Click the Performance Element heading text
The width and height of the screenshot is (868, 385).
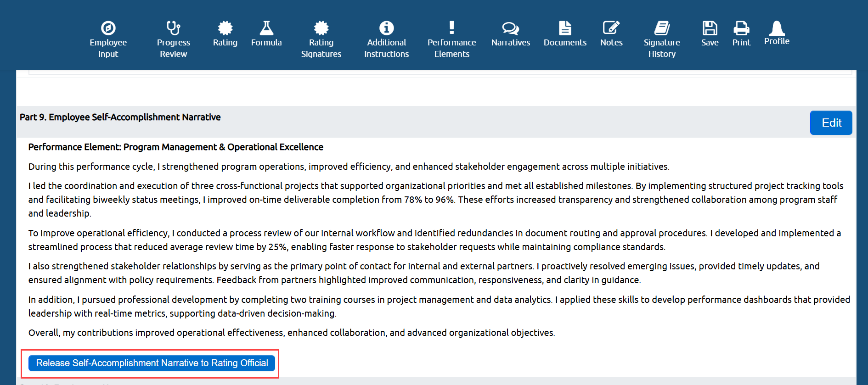pyautogui.click(x=176, y=147)
